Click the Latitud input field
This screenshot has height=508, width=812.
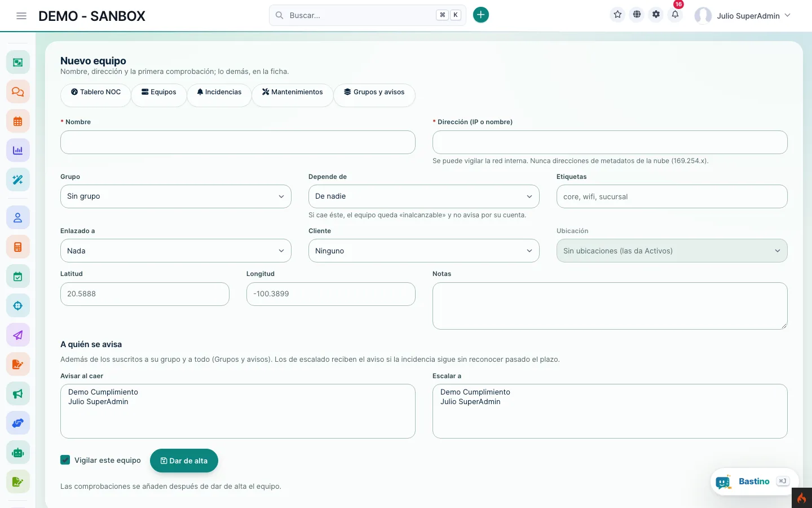click(x=145, y=294)
